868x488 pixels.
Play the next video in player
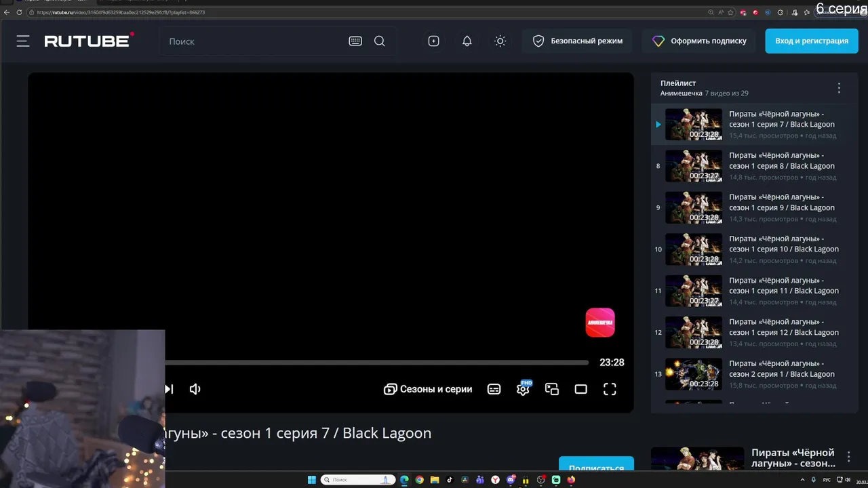click(169, 389)
